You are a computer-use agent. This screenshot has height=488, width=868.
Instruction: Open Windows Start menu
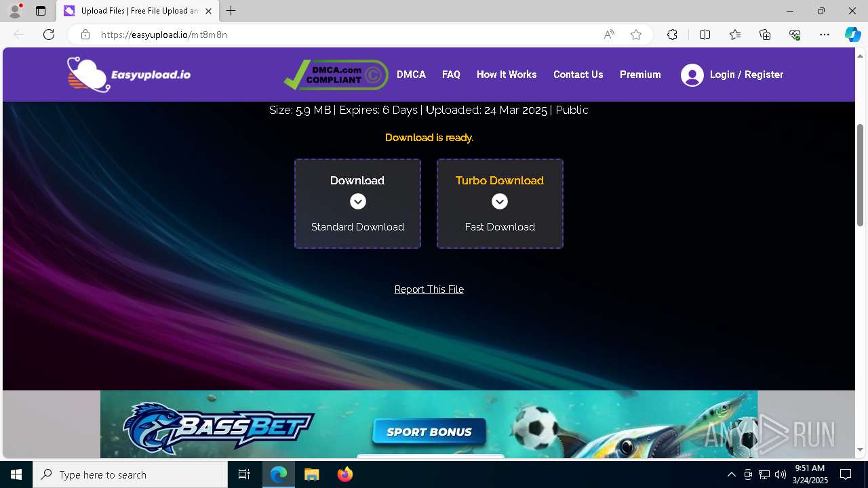(x=16, y=474)
